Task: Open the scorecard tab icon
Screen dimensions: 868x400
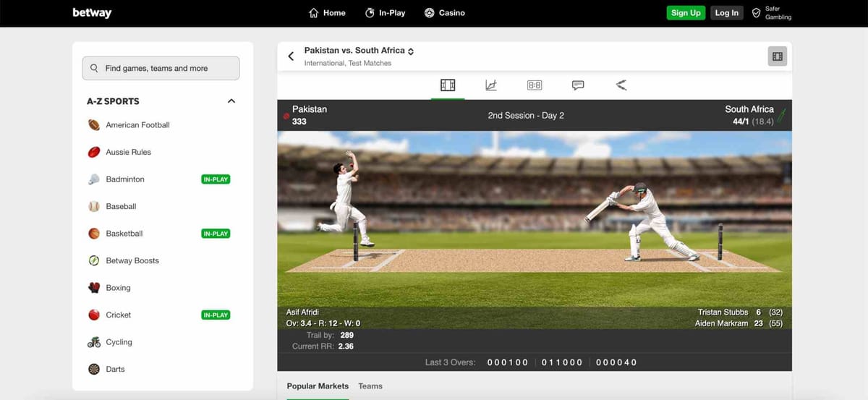Action: coord(535,85)
